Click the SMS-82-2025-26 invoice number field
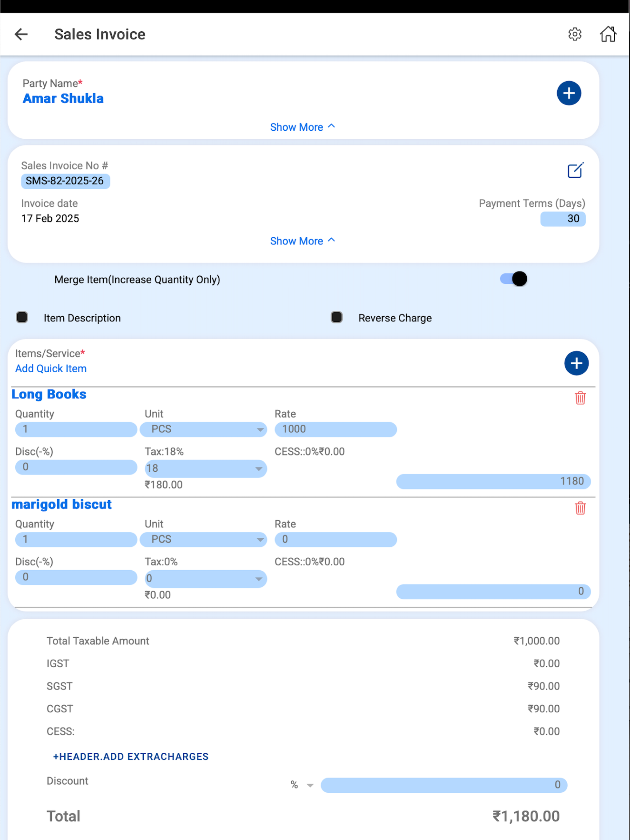 click(65, 181)
